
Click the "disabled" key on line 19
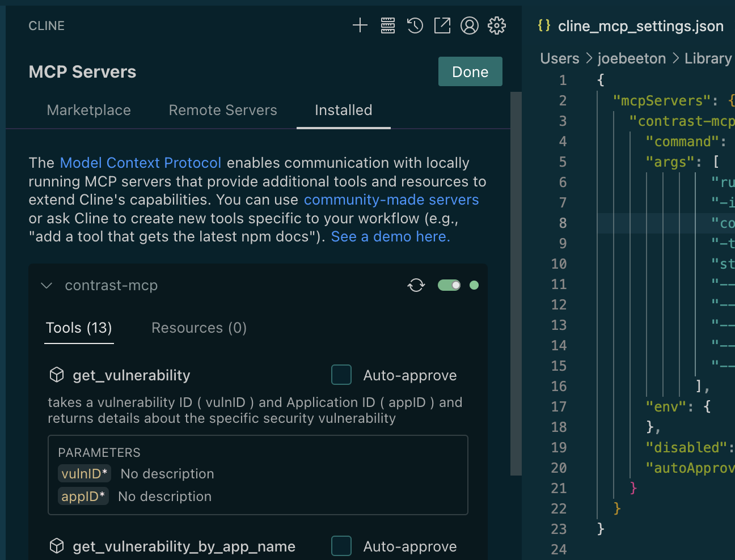click(687, 447)
